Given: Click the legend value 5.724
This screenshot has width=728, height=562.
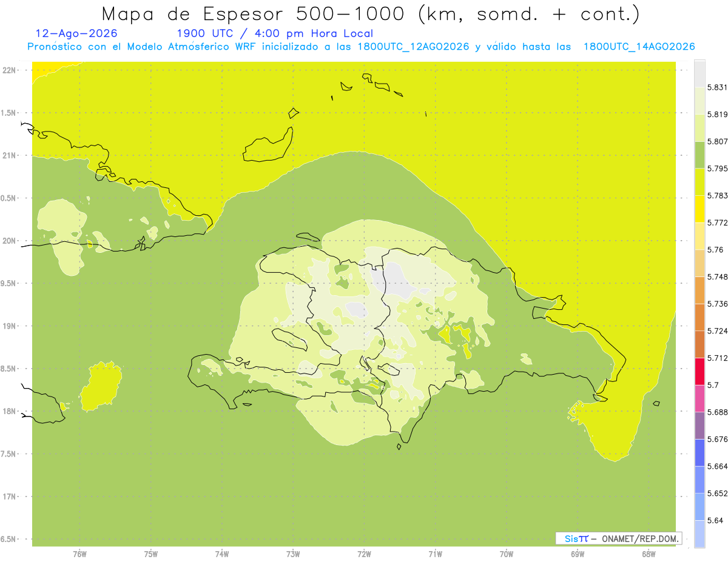Looking at the screenshot, I should [x=717, y=331].
